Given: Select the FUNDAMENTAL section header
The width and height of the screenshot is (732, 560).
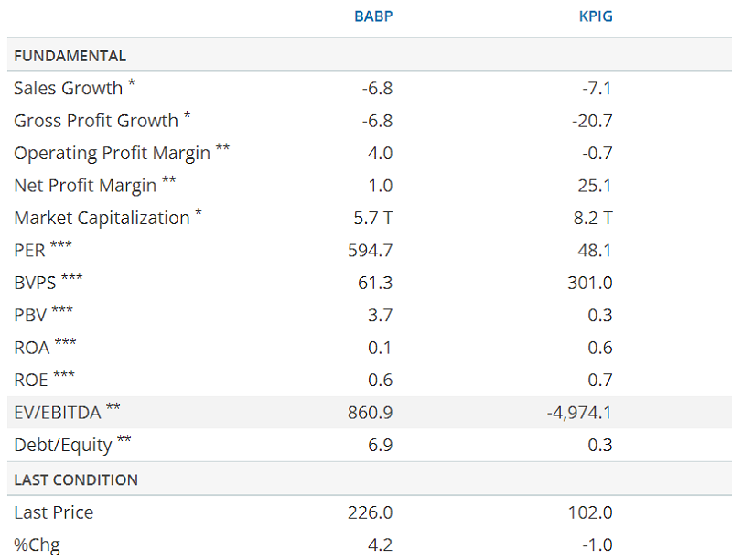Looking at the screenshot, I should click(70, 56).
